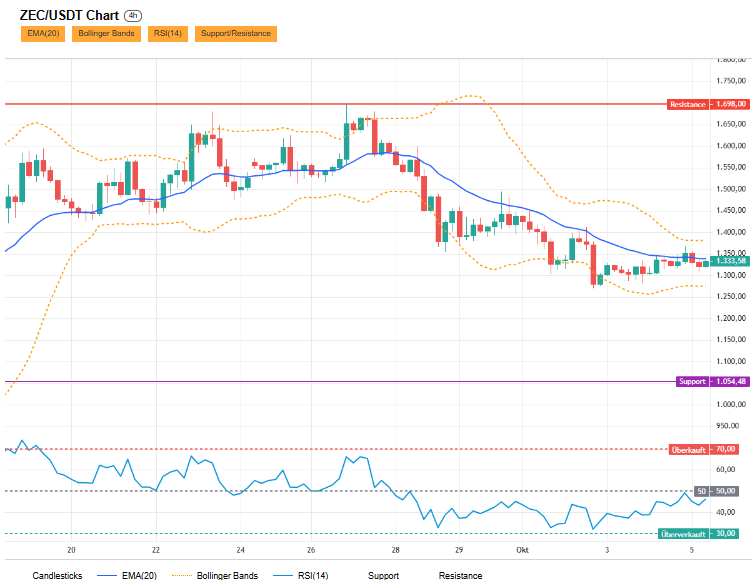Screen dimensions: 752x580
Task: Click the date label 3 on time axis
Action: click(x=607, y=550)
